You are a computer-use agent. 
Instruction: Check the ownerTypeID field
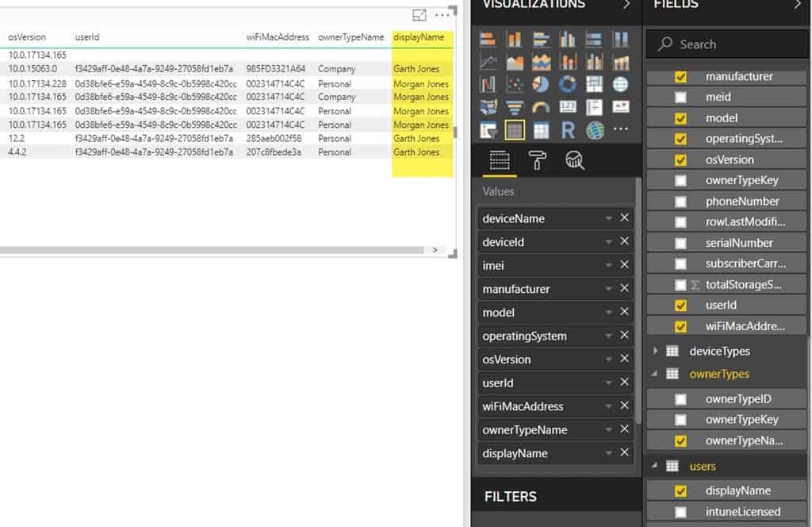pos(680,399)
